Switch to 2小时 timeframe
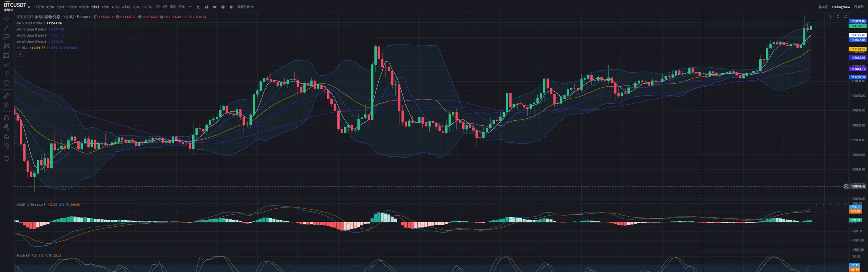This screenshot has height=272, width=868. point(105,7)
